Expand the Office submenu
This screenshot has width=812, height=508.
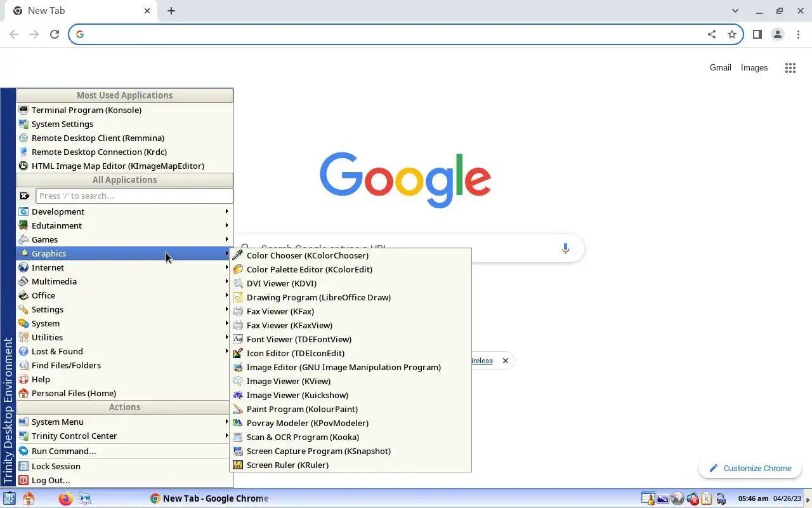[x=124, y=295]
